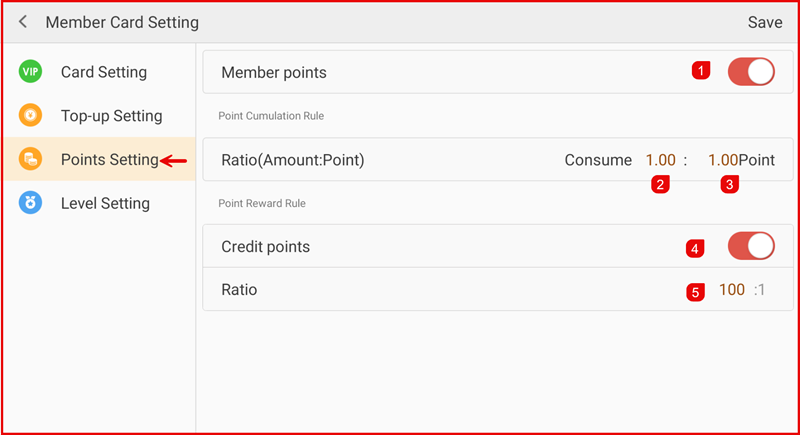Click the Level Setting medal icon
This screenshot has width=800, height=435.
[31, 203]
